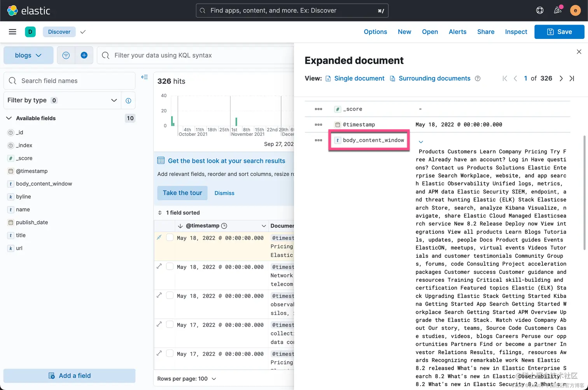
Task: Add a filter with plus icon
Action: [x=84, y=55]
